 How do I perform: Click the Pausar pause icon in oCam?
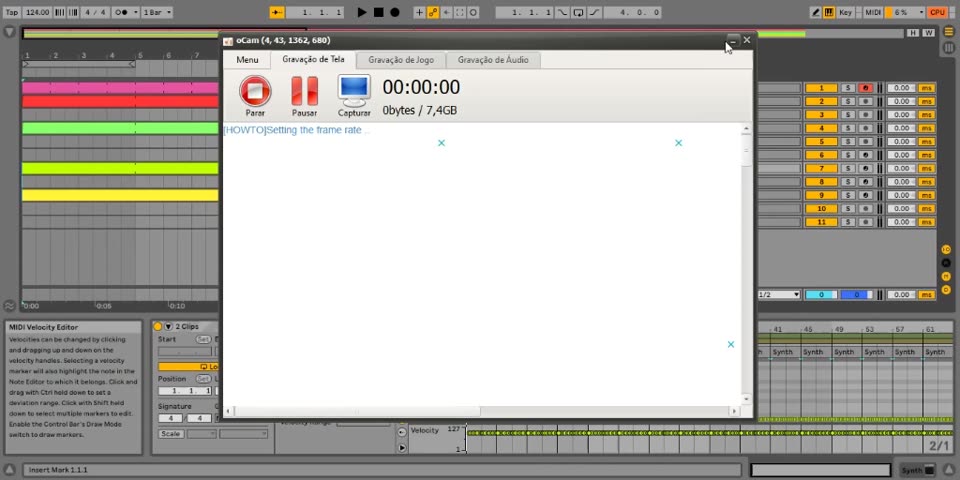(x=304, y=91)
